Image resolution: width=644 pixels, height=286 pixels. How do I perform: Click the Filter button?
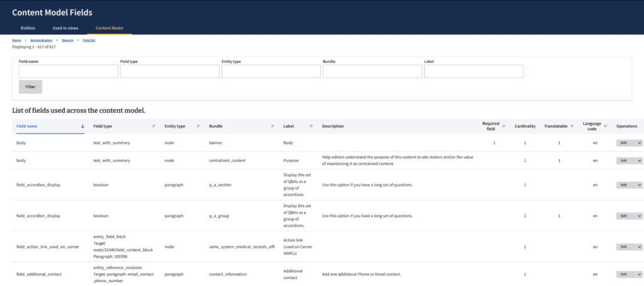(30, 87)
